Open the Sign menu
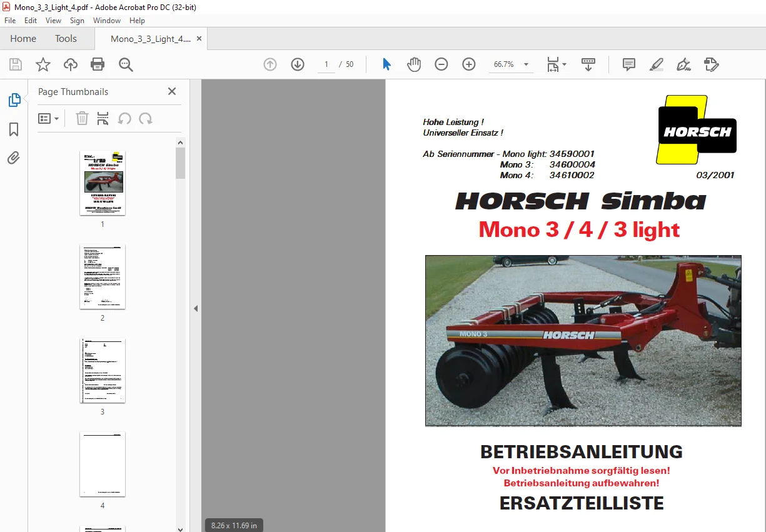Viewport: 766px width, 532px height. click(x=77, y=21)
